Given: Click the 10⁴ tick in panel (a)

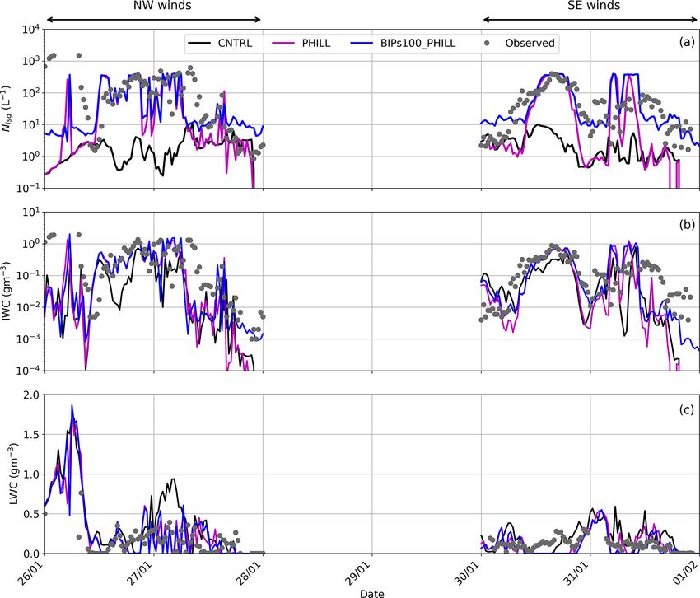Looking at the screenshot, I should click(30, 30).
